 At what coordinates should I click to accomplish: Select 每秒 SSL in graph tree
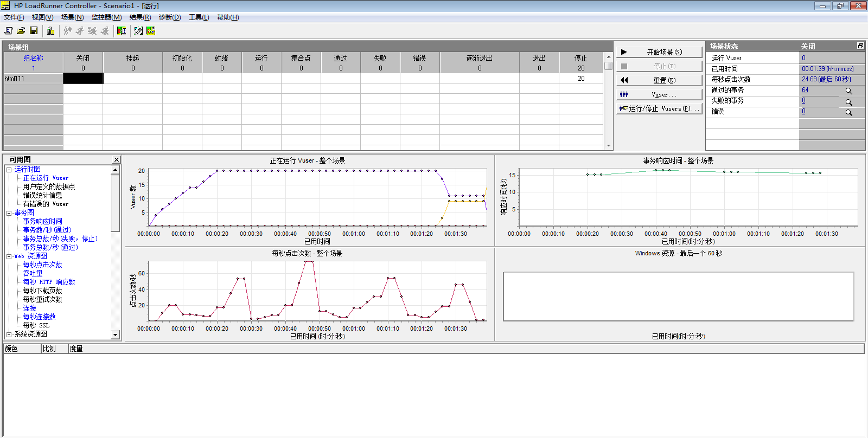[x=36, y=325]
